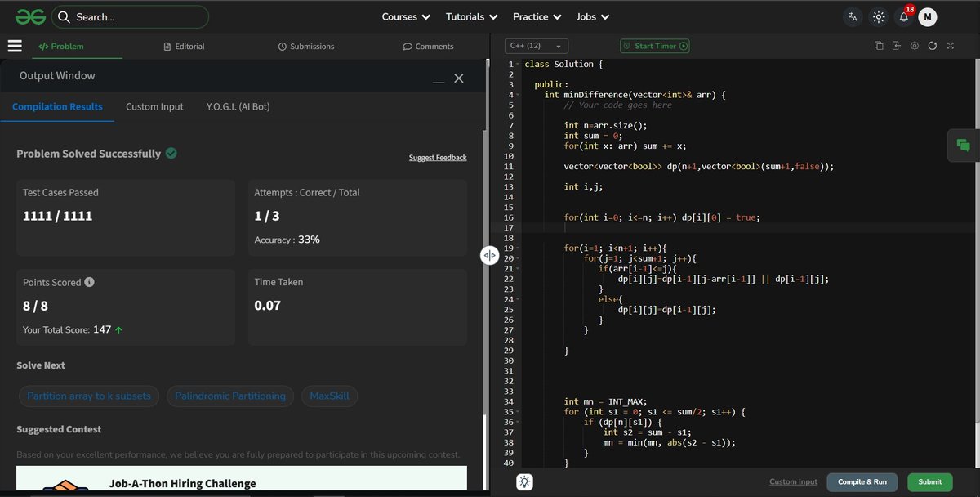Collapse code fold arrow at line 21
The image size is (980, 497).
point(518,269)
